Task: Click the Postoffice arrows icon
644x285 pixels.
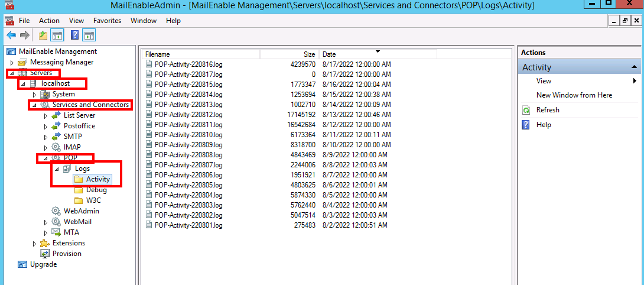Action: 56,127
